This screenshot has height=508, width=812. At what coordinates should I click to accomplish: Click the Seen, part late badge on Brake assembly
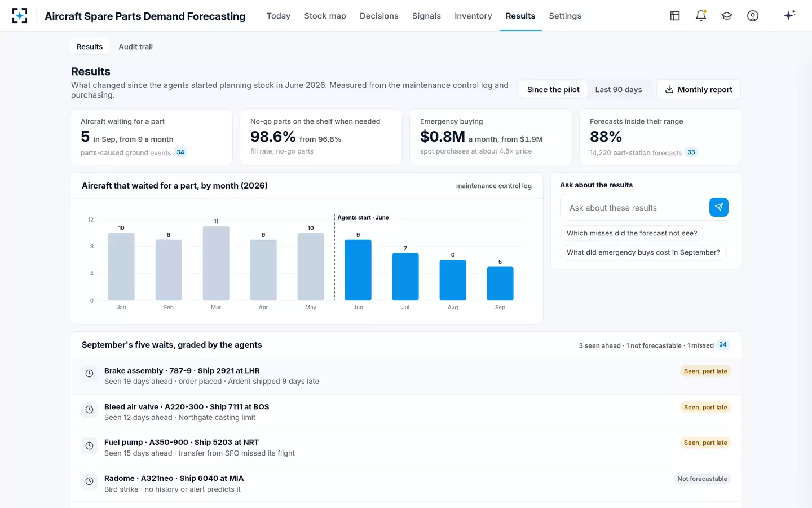(705, 371)
